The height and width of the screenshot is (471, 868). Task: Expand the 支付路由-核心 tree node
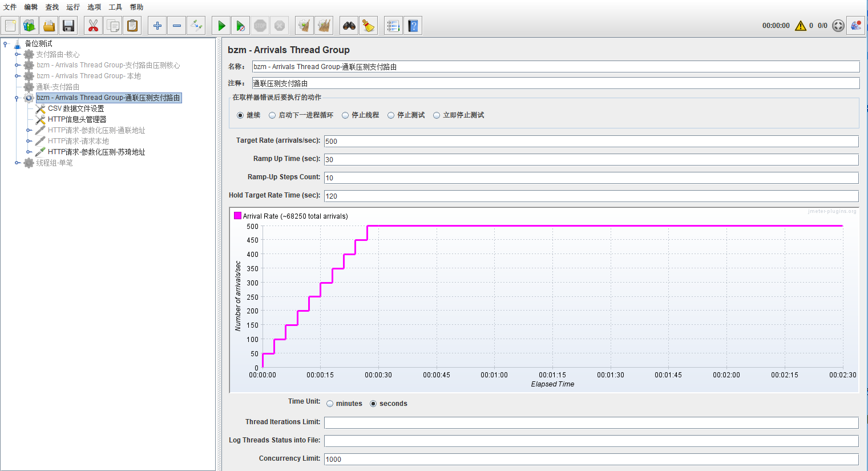[17, 54]
